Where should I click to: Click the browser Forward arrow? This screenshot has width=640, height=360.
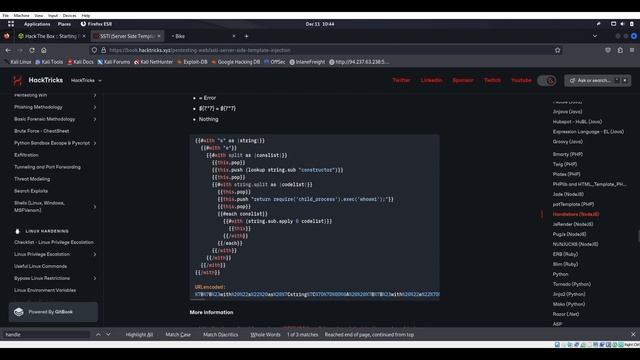point(20,50)
